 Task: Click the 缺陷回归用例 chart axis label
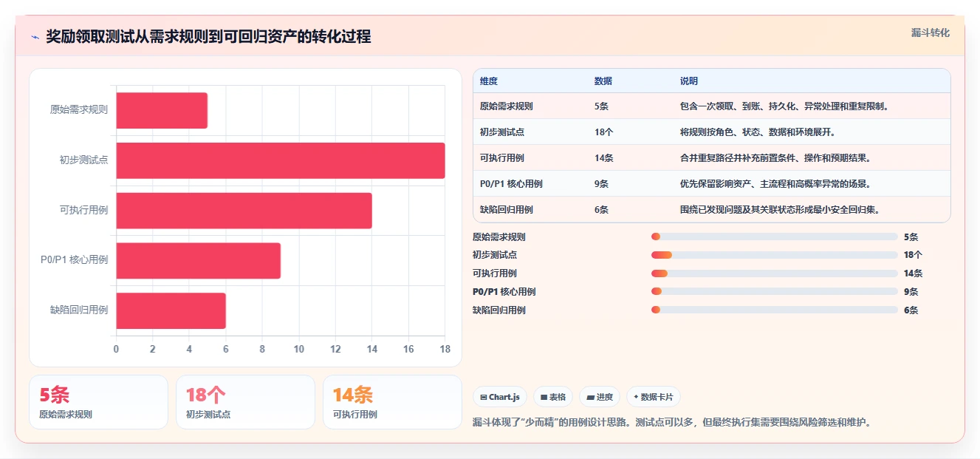(x=79, y=310)
